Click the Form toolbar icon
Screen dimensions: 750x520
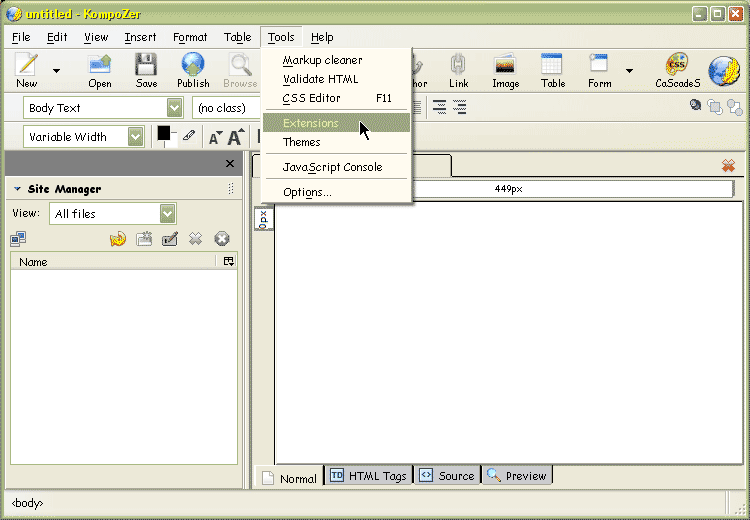point(599,70)
